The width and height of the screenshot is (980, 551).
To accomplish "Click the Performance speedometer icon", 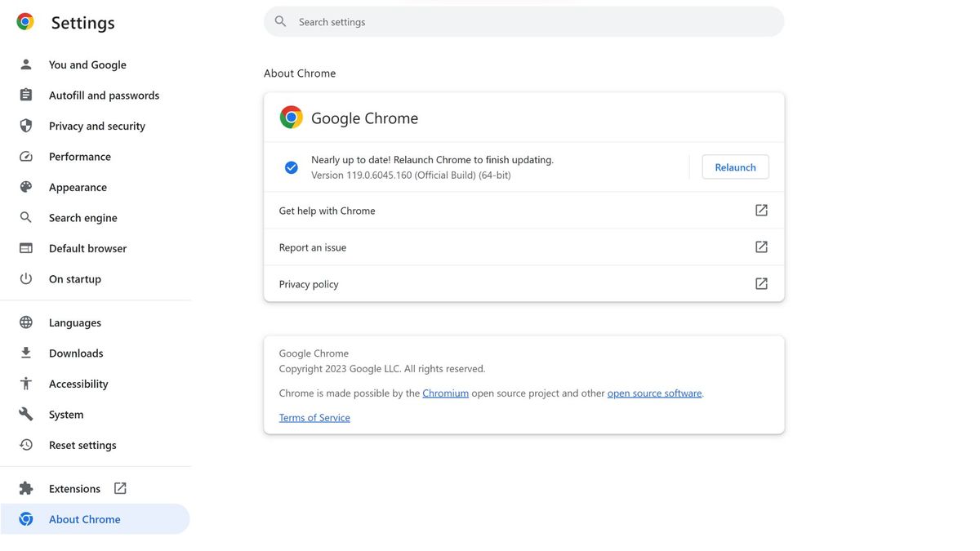I will (25, 156).
